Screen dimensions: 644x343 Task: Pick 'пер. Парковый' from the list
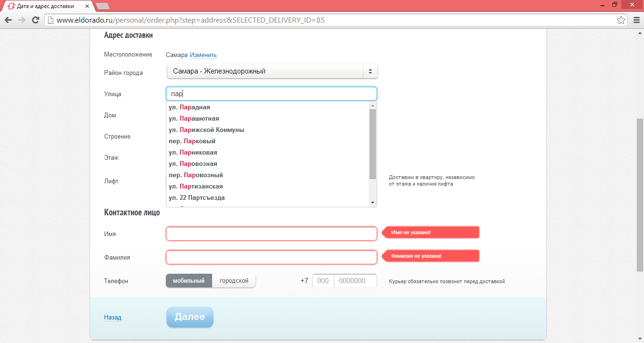click(x=267, y=141)
